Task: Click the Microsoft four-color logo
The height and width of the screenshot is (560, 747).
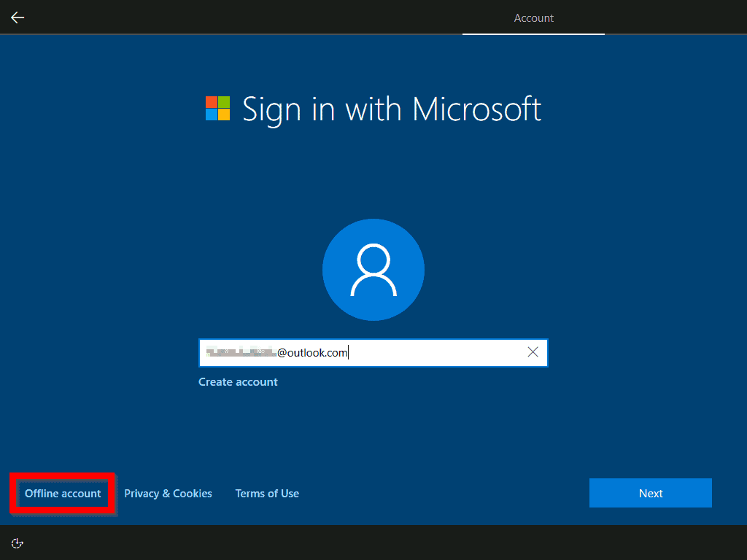Action: (x=217, y=109)
